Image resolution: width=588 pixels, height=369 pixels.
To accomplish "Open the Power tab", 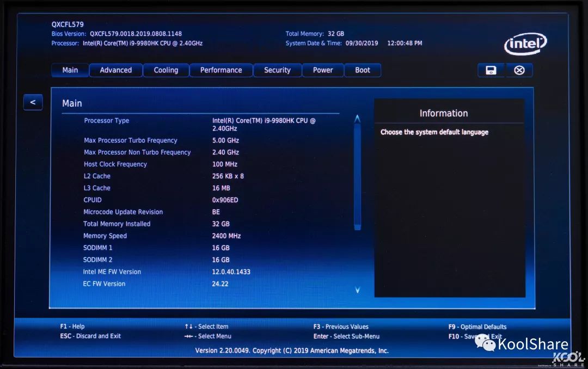I will pyautogui.click(x=323, y=70).
